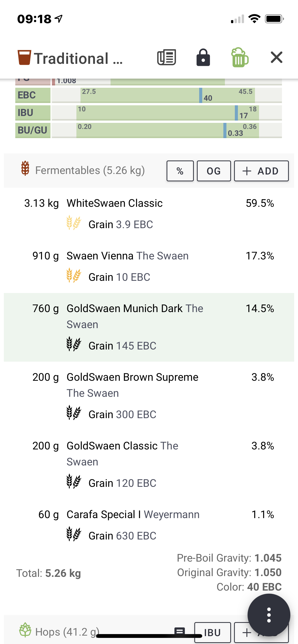298x644 pixels.
Task: Open the recipe notes newspaper icon
Action: 167,57
